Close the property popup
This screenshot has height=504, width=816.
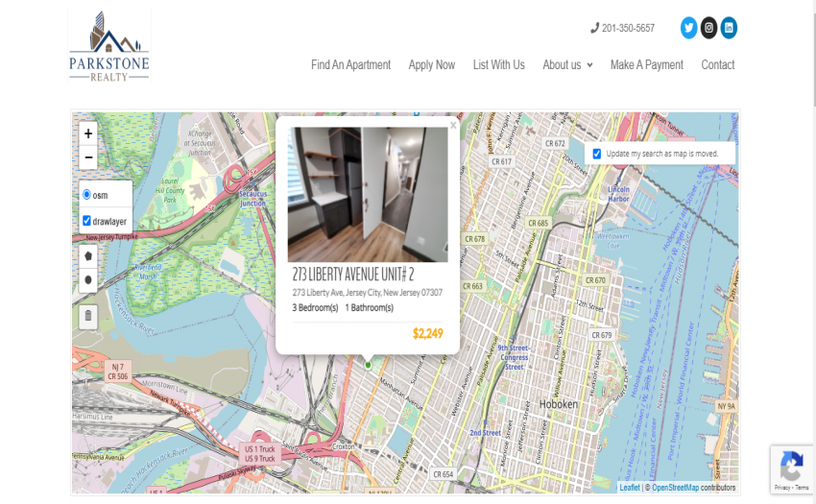click(x=453, y=125)
